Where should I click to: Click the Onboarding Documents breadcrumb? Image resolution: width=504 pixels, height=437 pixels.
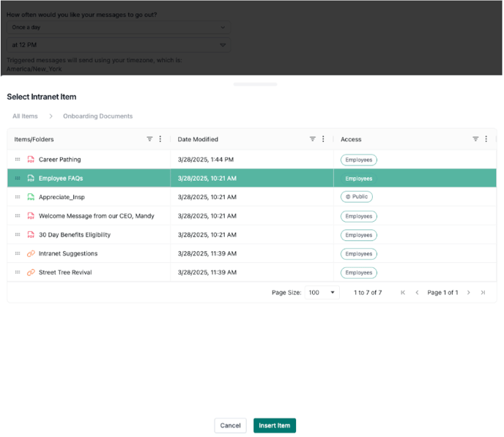[x=97, y=116]
